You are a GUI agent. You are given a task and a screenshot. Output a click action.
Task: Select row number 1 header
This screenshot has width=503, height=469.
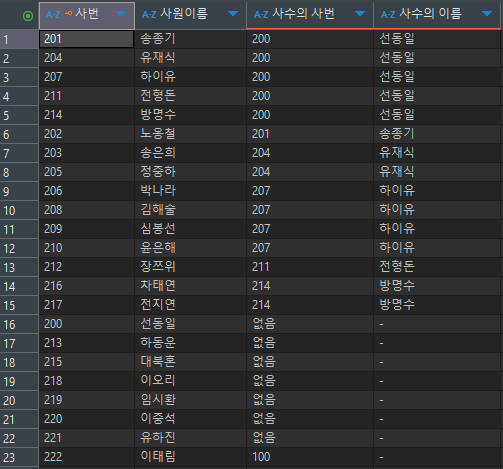19,39
